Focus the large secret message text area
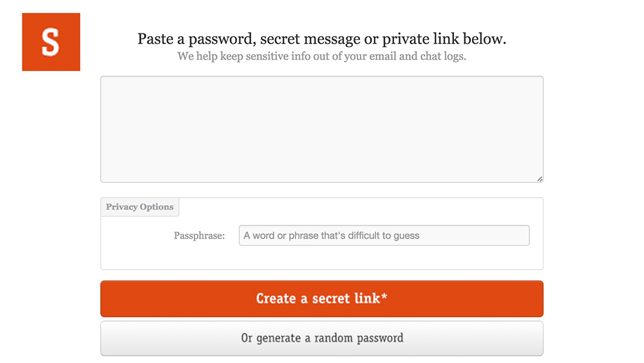 321,129
